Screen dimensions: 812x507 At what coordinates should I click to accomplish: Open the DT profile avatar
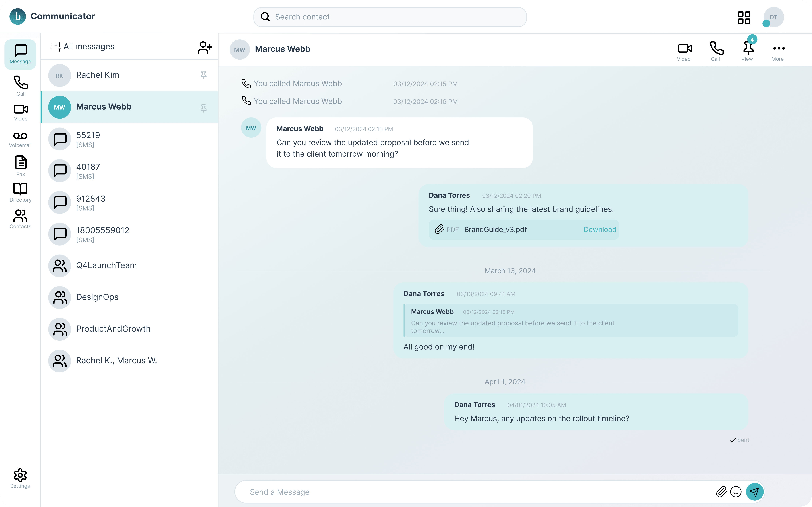tap(773, 17)
